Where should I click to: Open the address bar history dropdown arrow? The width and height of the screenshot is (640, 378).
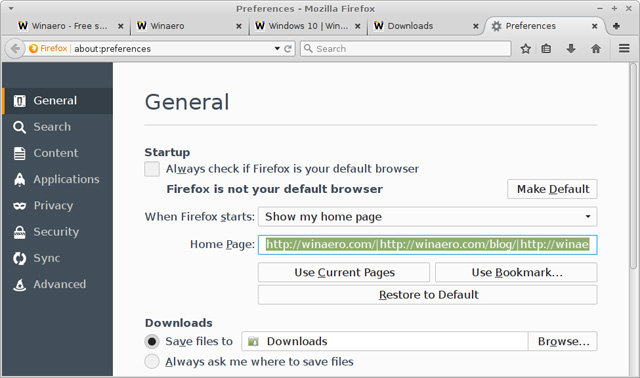click(277, 49)
